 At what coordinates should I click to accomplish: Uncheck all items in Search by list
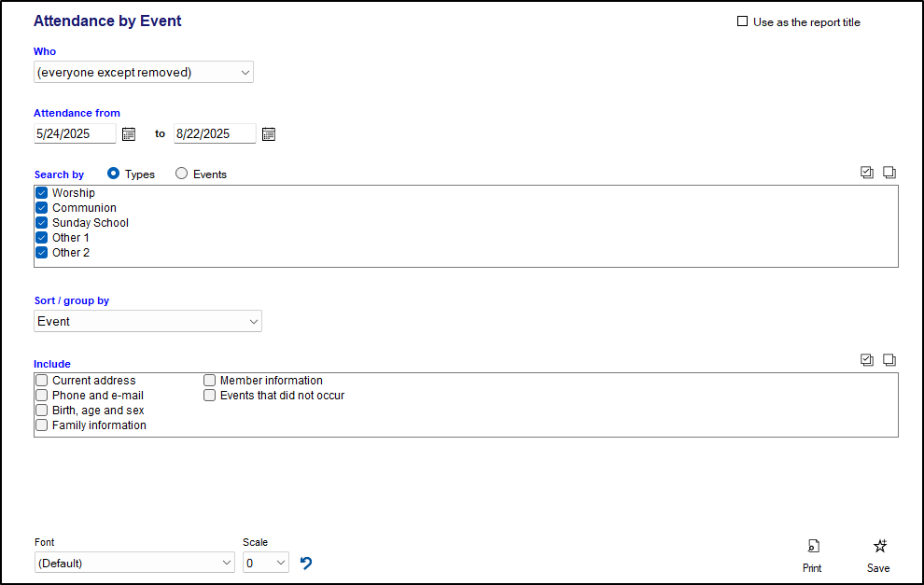889,173
